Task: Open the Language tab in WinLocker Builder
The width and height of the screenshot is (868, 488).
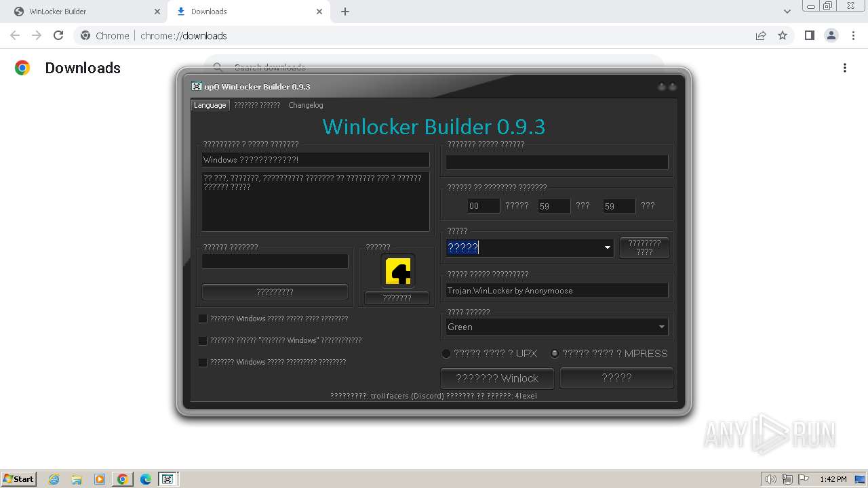Action: pyautogui.click(x=210, y=105)
